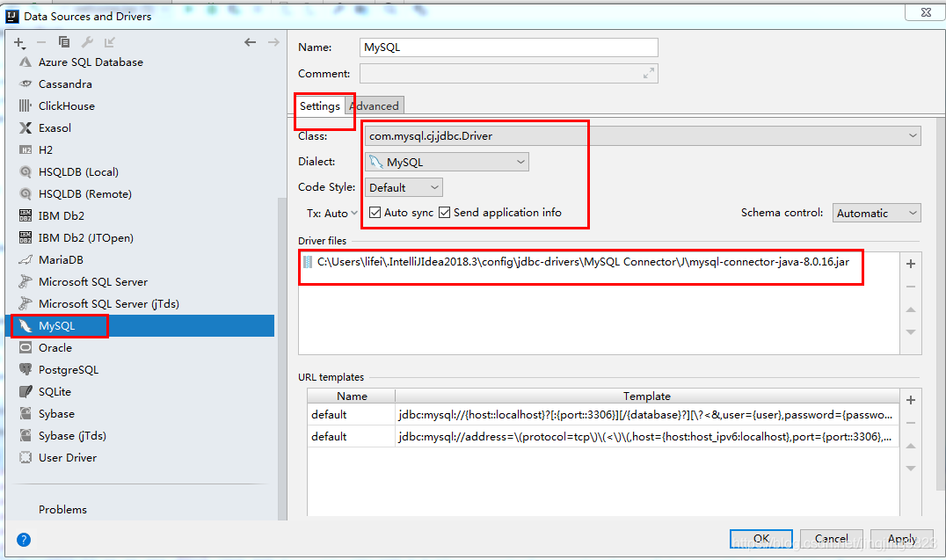Open help with question mark icon

(24, 540)
